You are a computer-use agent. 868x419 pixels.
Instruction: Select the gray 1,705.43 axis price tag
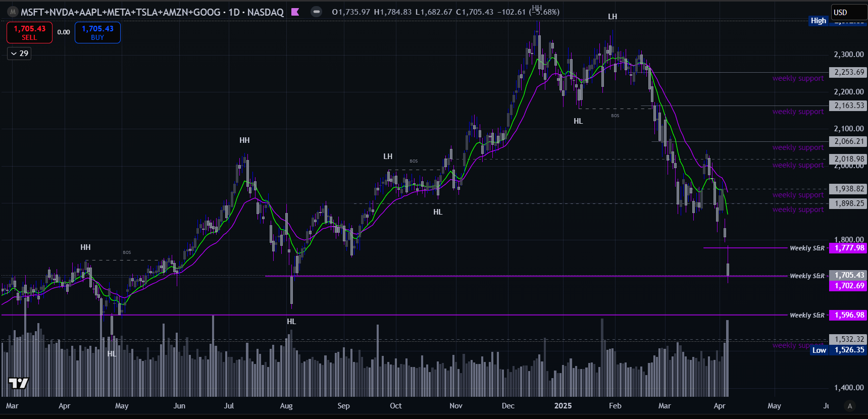pyautogui.click(x=848, y=275)
